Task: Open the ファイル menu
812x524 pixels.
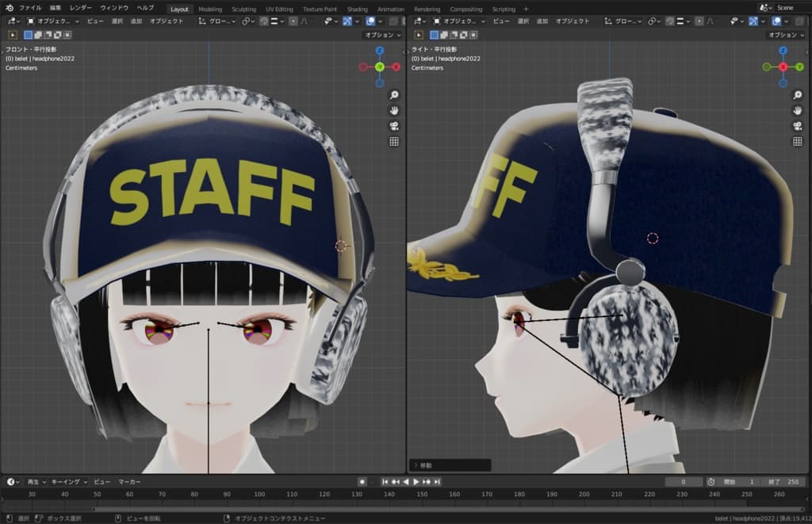Action: click(x=30, y=8)
